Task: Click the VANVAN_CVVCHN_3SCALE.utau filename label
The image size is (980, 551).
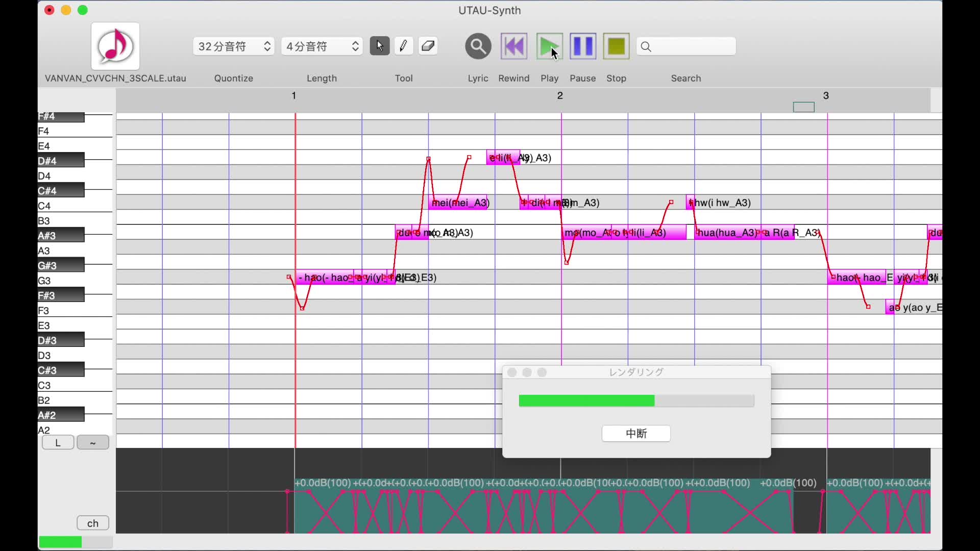Action: click(115, 78)
